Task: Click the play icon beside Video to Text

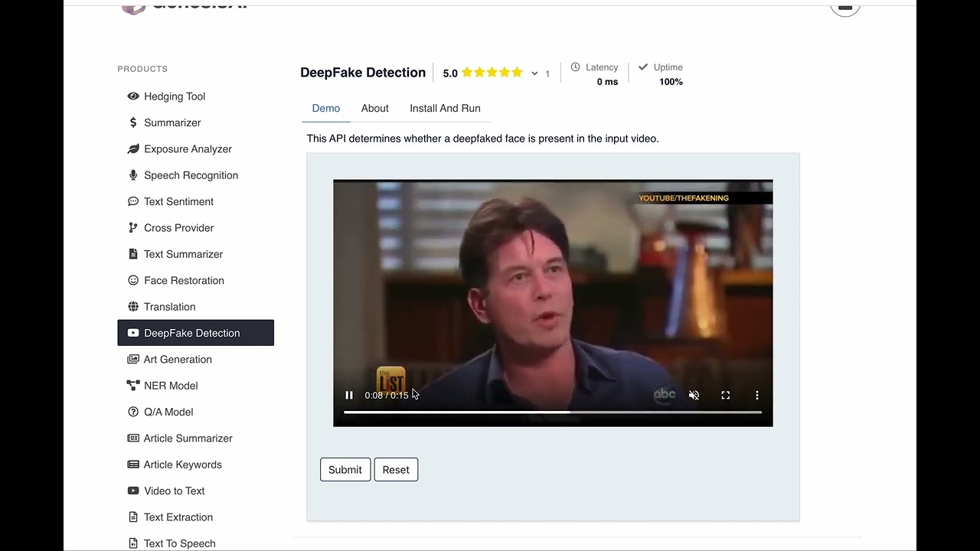Action: click(x=133, y=491)
